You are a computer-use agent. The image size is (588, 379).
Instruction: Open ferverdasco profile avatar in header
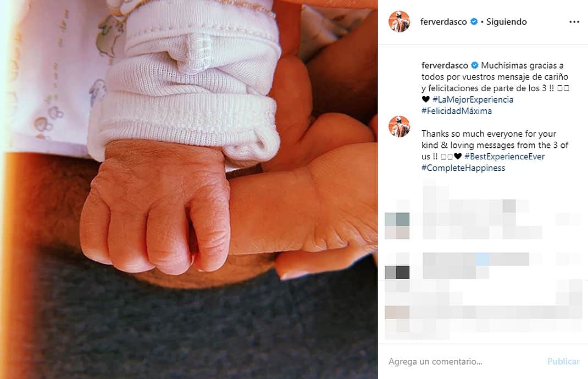pos(399,21)
